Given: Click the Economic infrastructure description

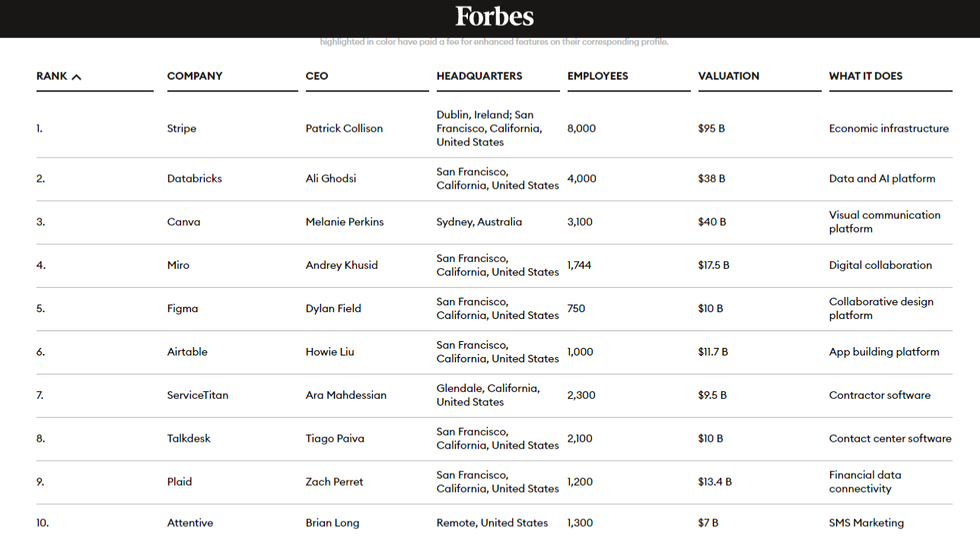Looking at the screenshot, I should [x=889, y=129].
